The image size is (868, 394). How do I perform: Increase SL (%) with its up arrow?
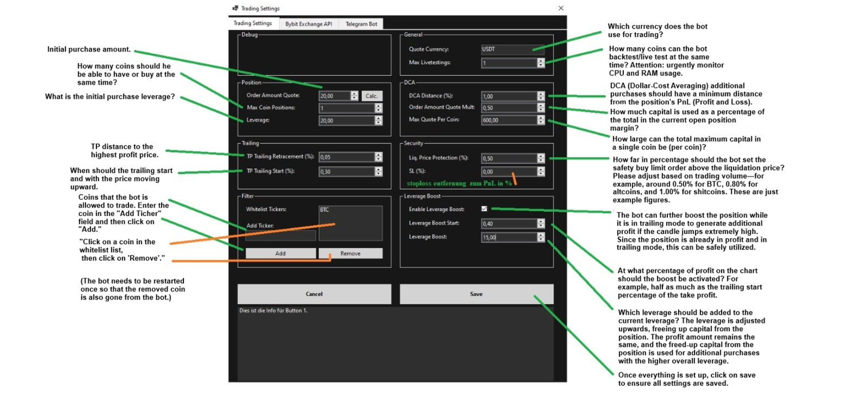541,169
